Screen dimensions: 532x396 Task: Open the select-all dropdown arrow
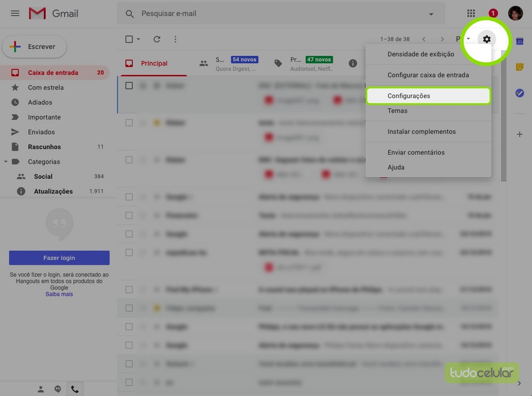click(138, 39)
